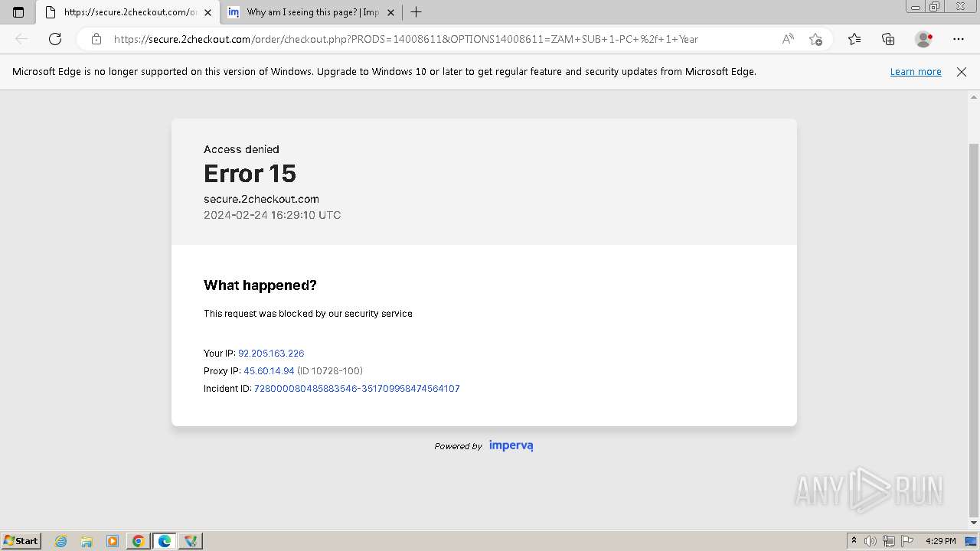Open the Imperva logo link
Viewport: 980px width, 551px height.
click(x=511, y=445)
